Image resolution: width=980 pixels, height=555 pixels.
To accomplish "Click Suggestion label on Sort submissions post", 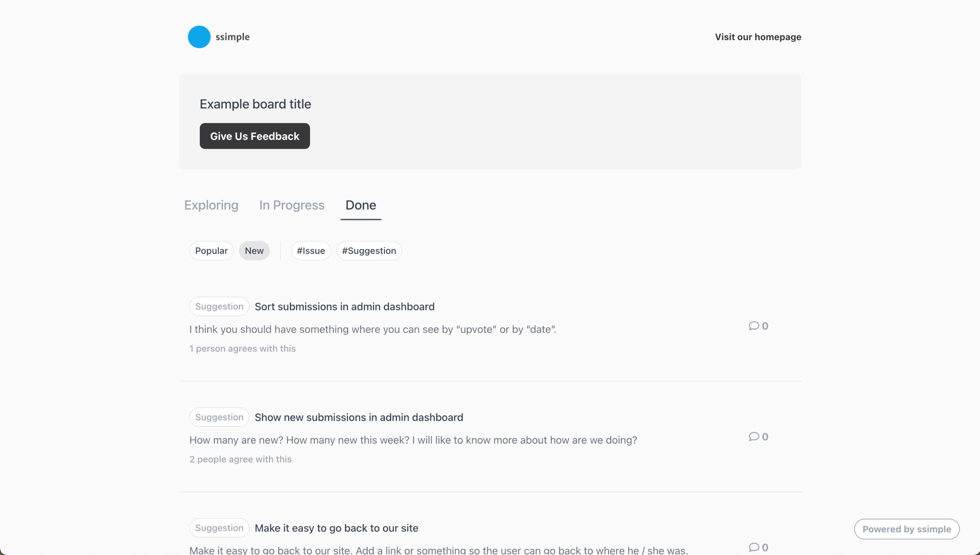I will [x=219, y=306].
